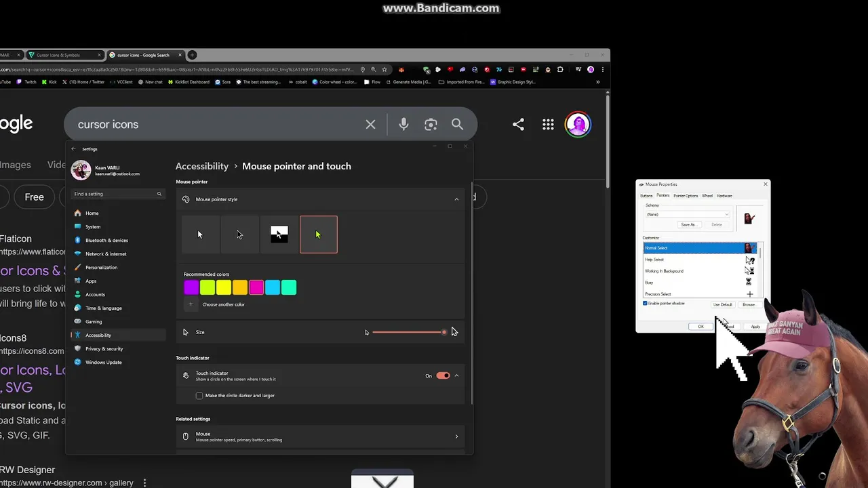The height and width of the screenshot is (488, 868).
Task: Open the Google apps grid
Action: coord(548,125)
